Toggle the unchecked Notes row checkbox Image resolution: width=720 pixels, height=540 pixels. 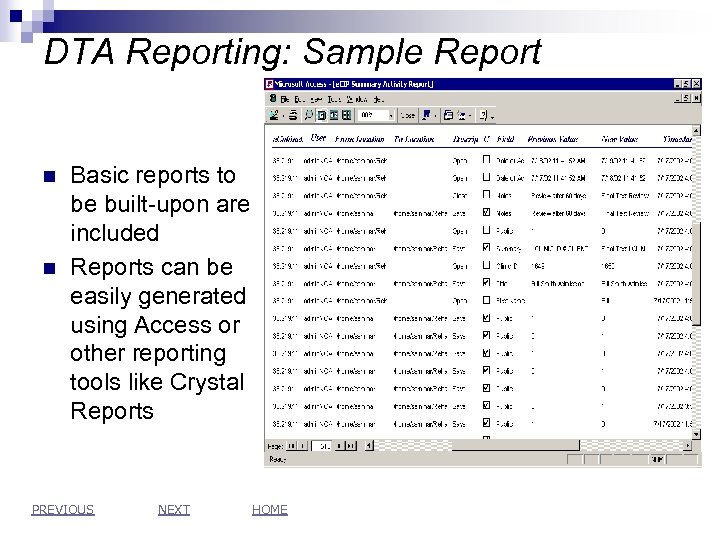point(486,195)
